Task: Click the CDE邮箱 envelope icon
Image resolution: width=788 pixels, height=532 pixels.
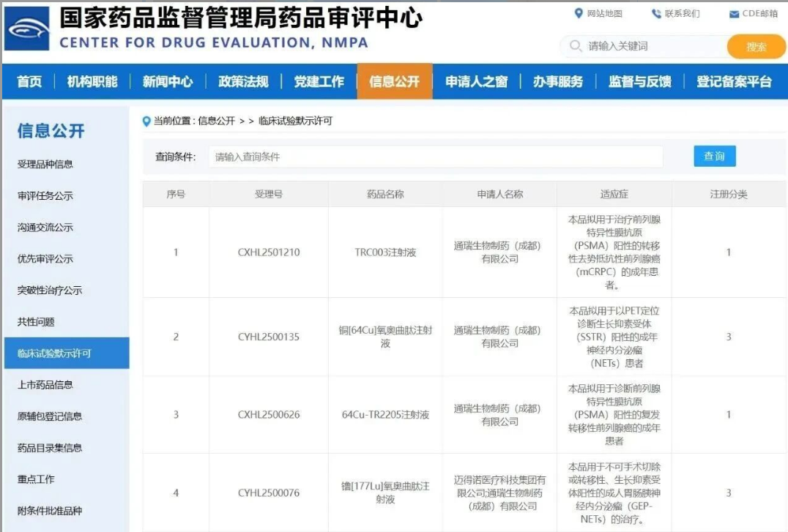Action: pos(734,15)
